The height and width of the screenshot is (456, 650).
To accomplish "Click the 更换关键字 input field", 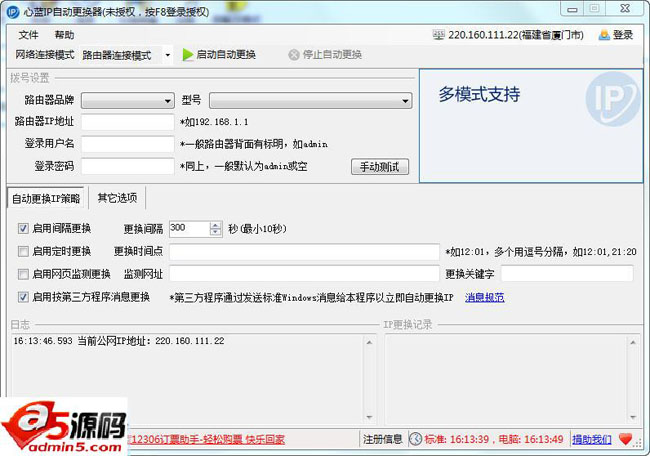I will (x=567, y=274).
